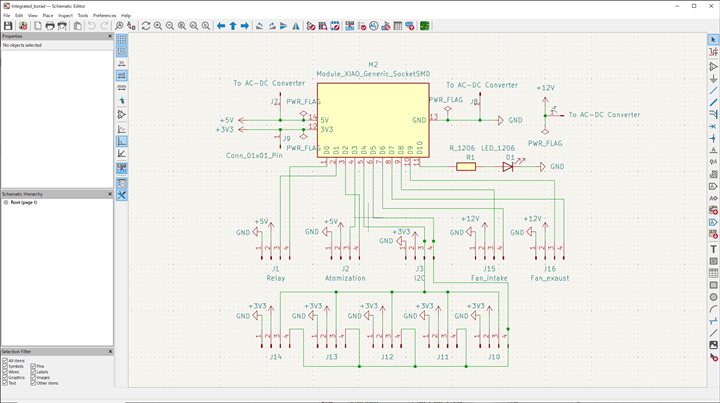The width and height of the screenshot is (720, 403).
Task: Rotate selection counterclockwise
Action: [259, 26]
